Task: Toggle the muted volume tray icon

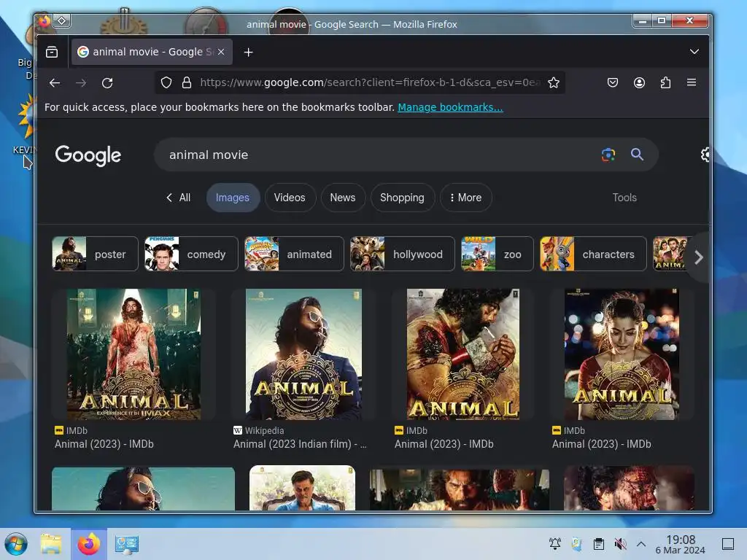Action: pyautogui.click(x=620, y=544)
